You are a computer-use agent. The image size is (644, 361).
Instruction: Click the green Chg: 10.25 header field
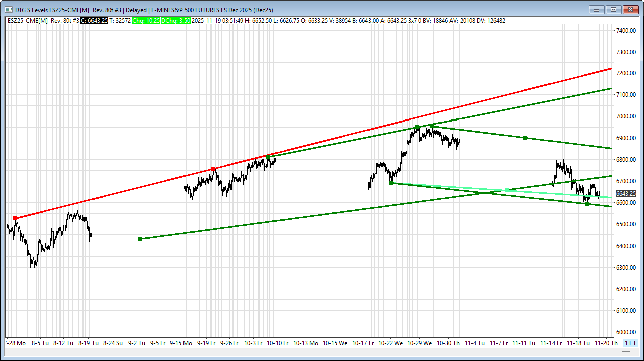point(145,21)
